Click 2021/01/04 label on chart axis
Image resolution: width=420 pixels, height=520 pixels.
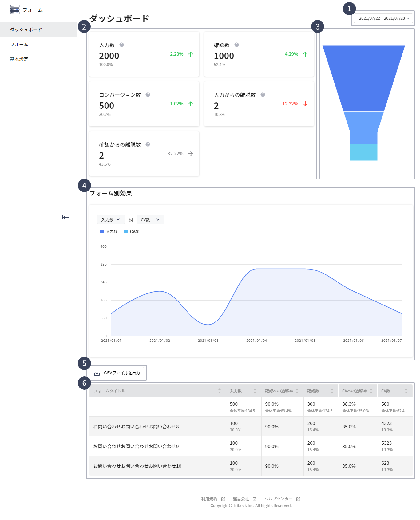256,341
